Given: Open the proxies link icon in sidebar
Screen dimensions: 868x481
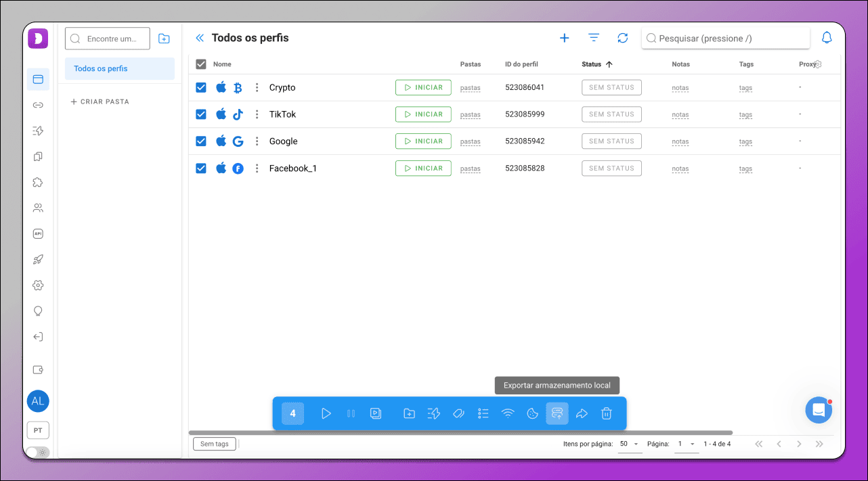Looking at the screenshot, I should tap(38, 105).
